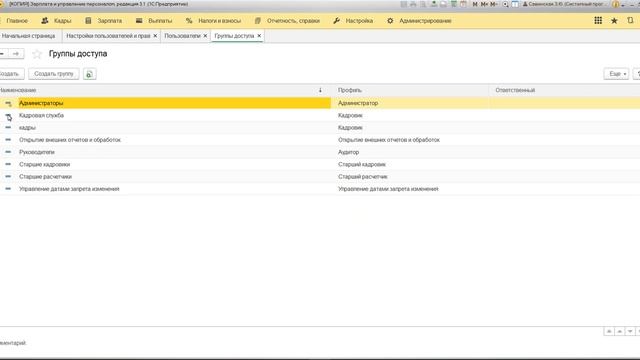Click the current user name in title bar
Screen dimensions: 640x360
coord(565,4)
